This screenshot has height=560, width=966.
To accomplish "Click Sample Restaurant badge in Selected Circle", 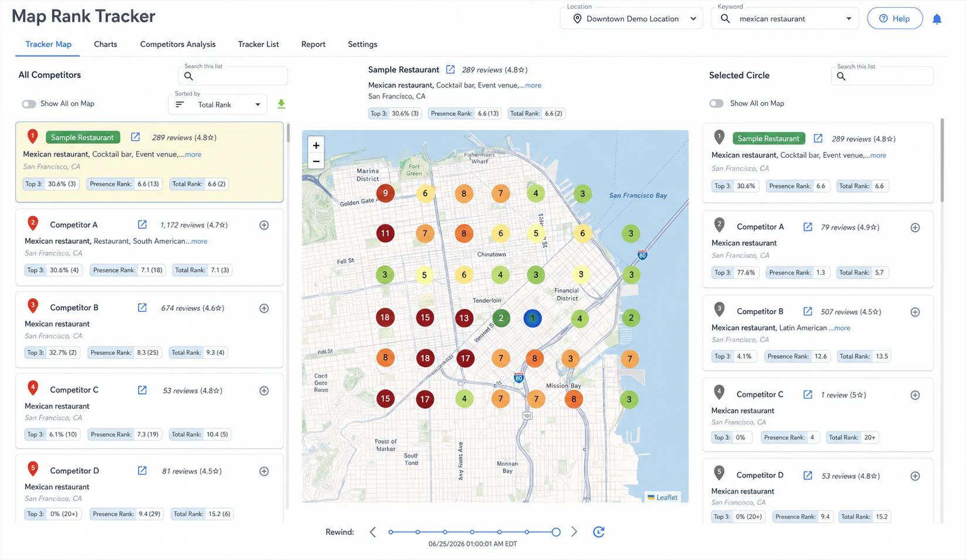I will [x=768, y=138].
